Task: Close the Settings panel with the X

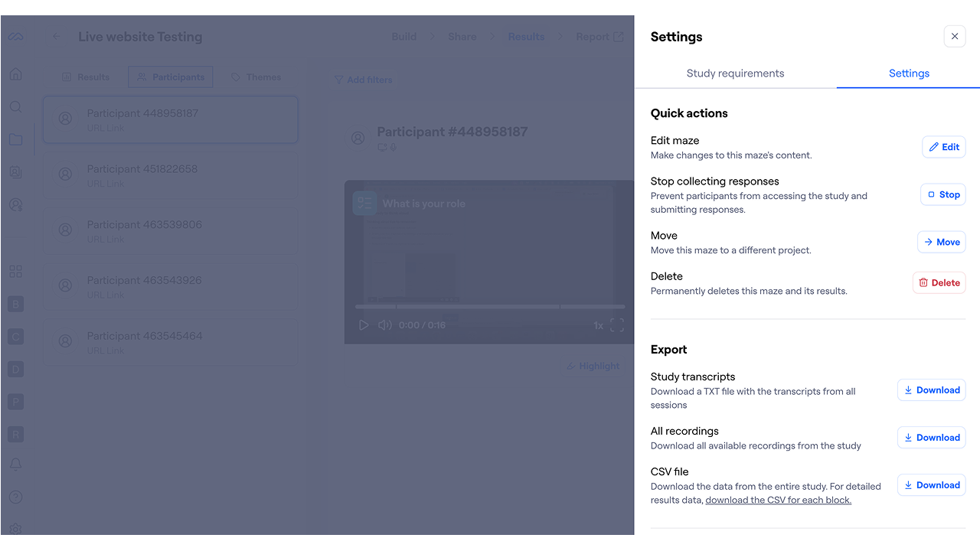Action: (x=955, y=37)
